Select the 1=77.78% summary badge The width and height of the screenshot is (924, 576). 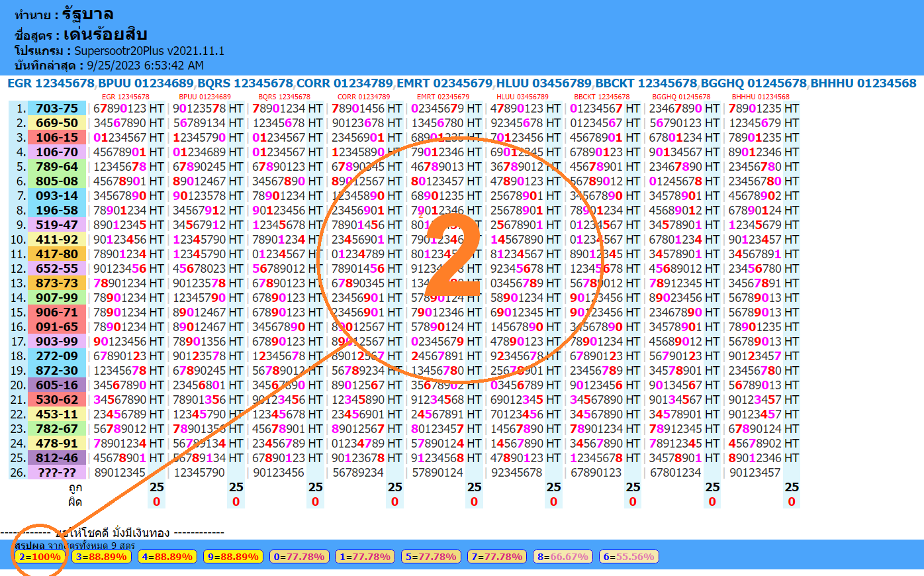(365, 557)
